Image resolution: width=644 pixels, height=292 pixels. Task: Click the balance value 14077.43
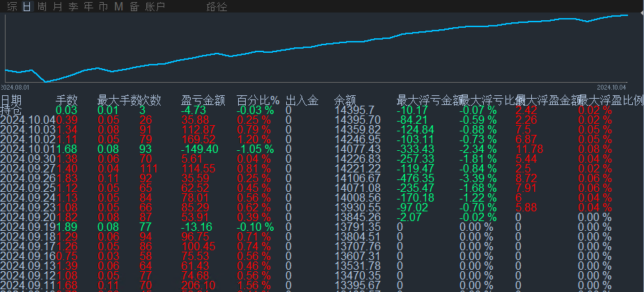[357, 149]
